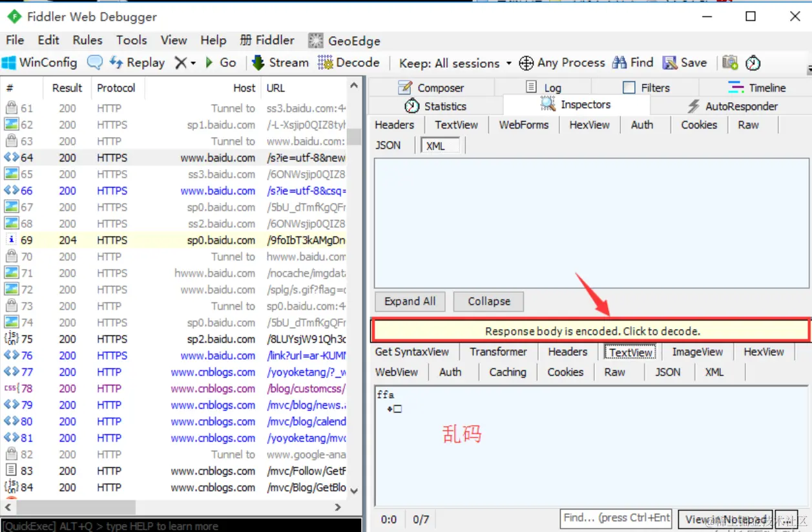Open Find with binoculars icon
Viewport: 812px width, 532px height.
(x=633, y=63)
